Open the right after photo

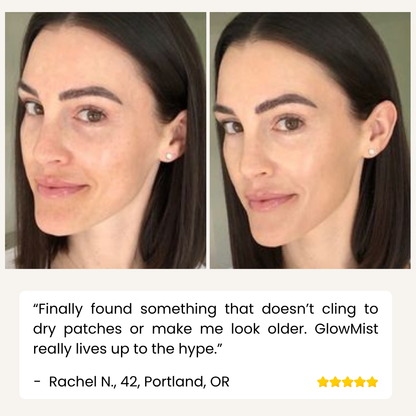(310, 140)
